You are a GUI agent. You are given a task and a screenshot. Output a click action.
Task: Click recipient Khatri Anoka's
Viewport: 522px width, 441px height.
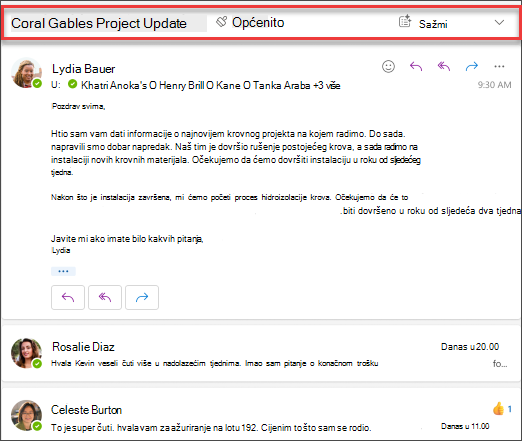[114, 85]
